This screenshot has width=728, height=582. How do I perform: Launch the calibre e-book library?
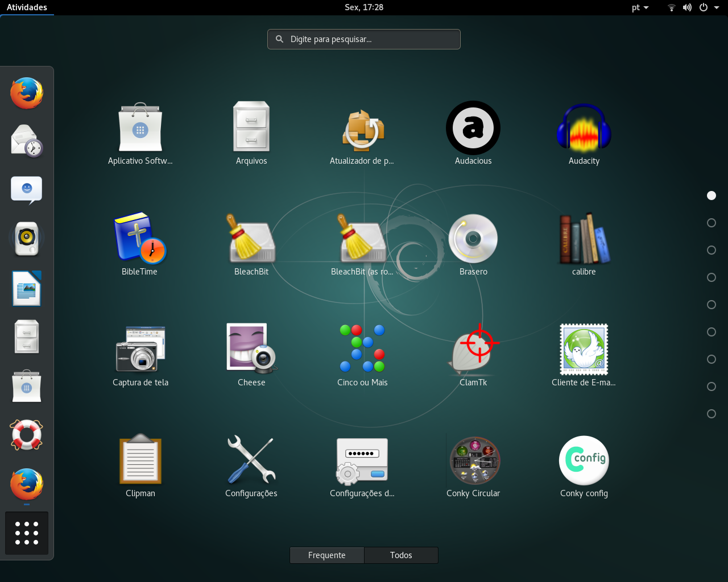coord(584,239)
